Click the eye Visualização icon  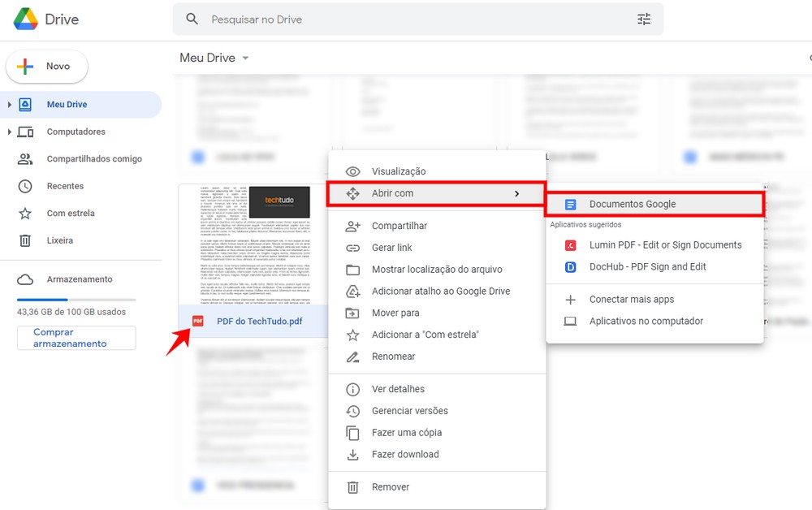(352, 171)
